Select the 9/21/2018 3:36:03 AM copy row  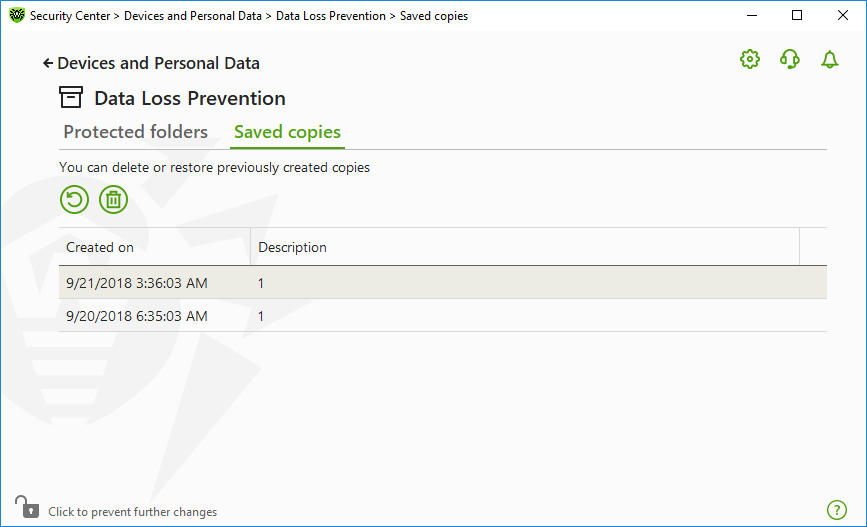coord(443,283)
